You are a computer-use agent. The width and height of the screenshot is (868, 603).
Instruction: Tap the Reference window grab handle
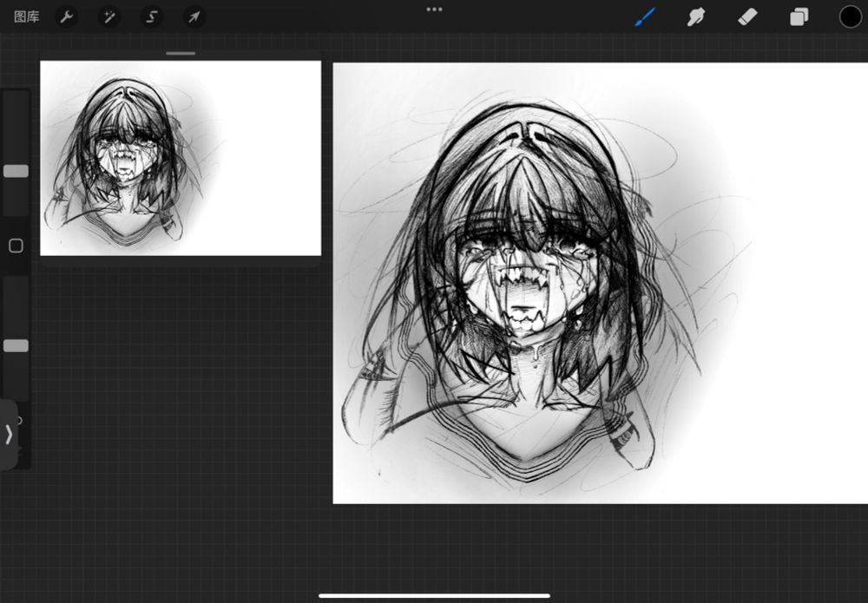(181, 54)
